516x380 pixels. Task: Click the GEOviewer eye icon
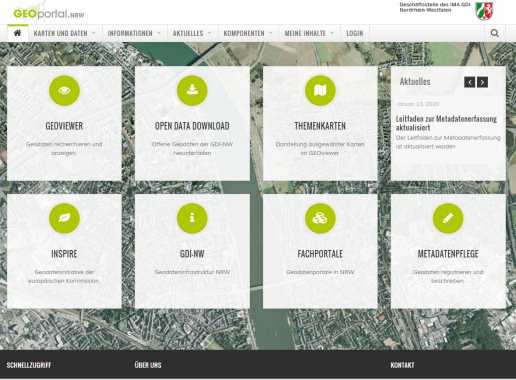coord(64,90)
